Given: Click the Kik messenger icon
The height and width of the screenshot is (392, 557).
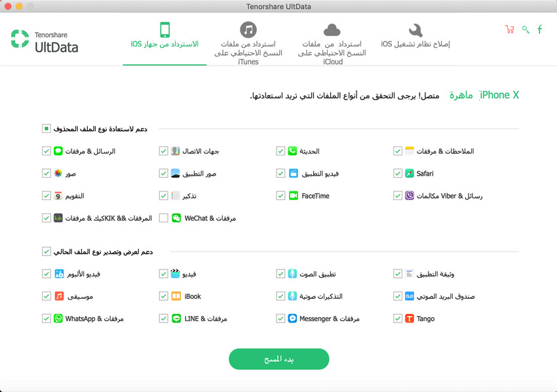Looking at the screenshot, I should [x=58, y=218].
